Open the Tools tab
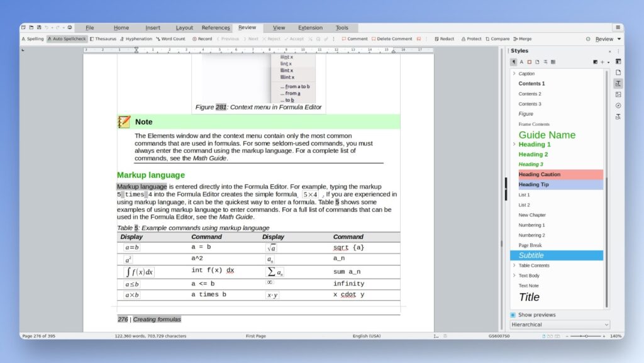Image resolution: width=644 pixels, height=363 pixels. tap(341, 28)
